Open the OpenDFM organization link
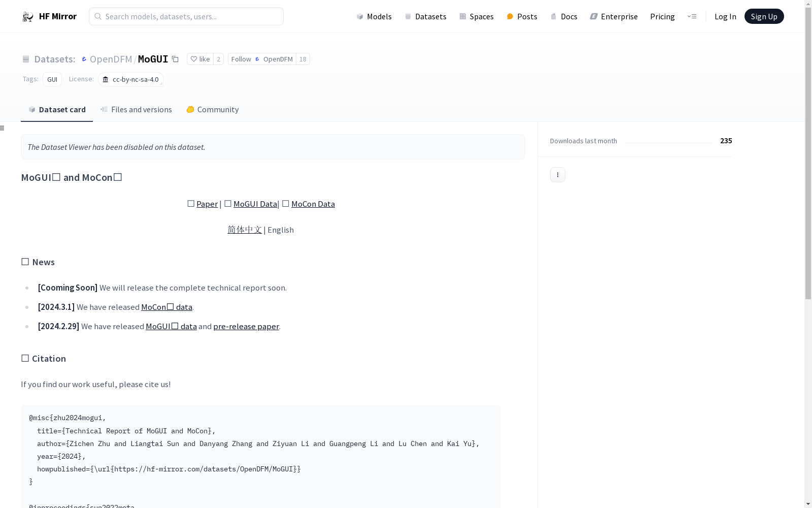 click(111, 59)
